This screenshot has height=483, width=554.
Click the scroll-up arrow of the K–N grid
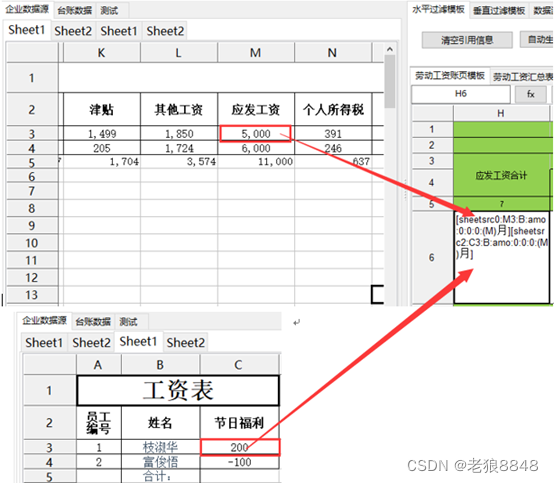390,49
